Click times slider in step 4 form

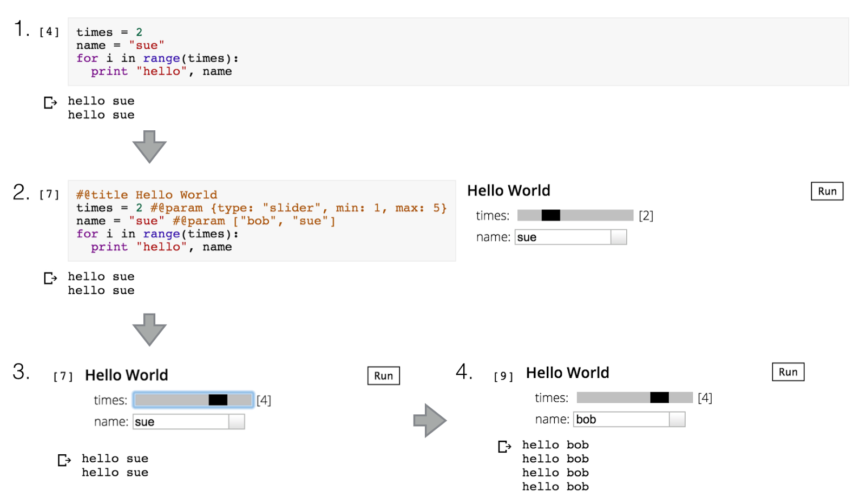click(x=634, y=397)
